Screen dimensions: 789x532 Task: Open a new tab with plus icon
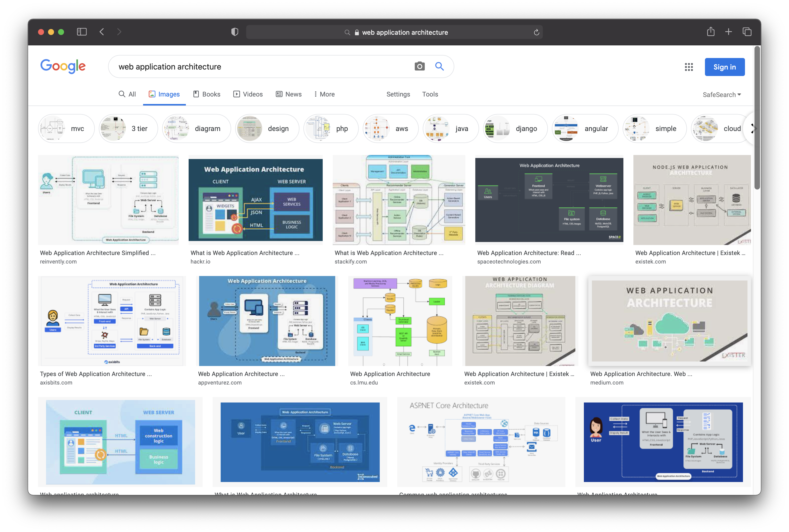[x=728, y=32]
